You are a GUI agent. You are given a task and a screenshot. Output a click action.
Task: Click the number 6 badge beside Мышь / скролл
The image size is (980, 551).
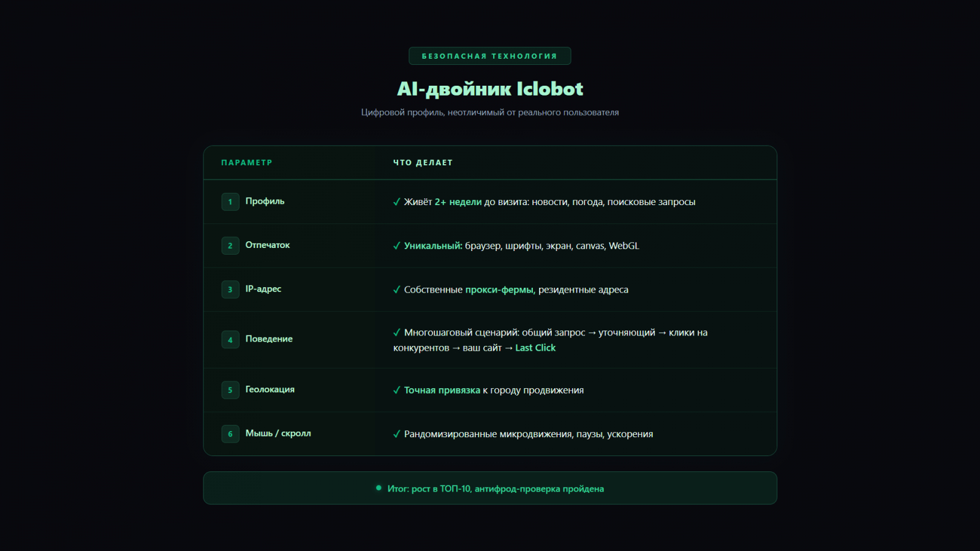coord(230,434)
